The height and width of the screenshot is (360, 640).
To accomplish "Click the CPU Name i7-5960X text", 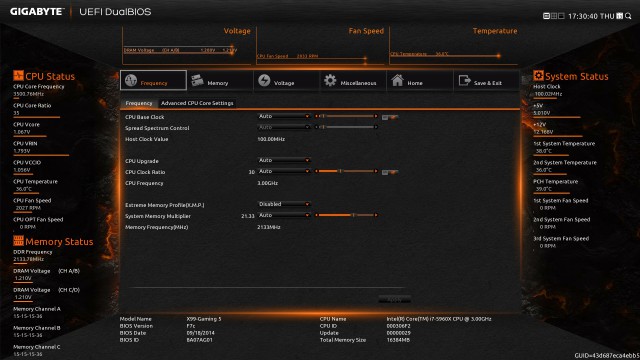I will pos(439,319).
